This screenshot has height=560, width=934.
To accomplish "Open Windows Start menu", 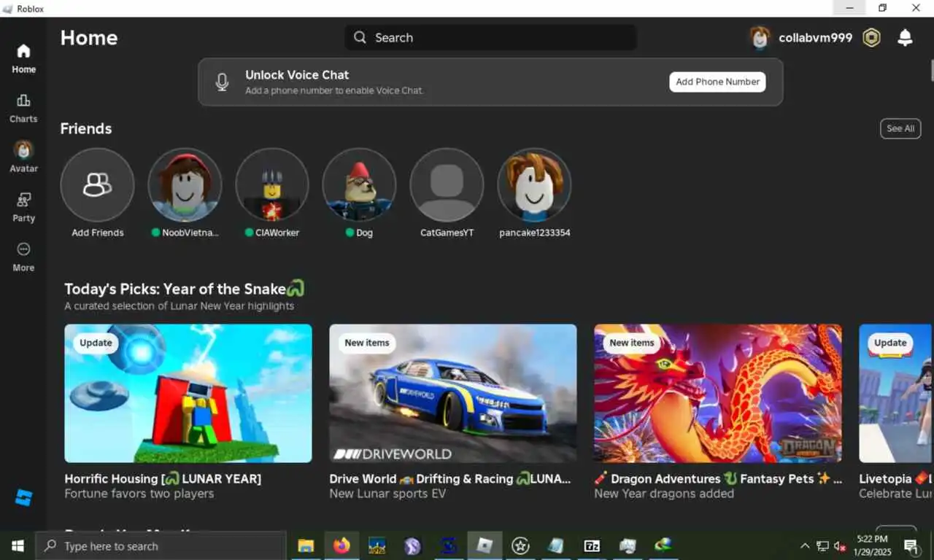I will tap(18, 545).
